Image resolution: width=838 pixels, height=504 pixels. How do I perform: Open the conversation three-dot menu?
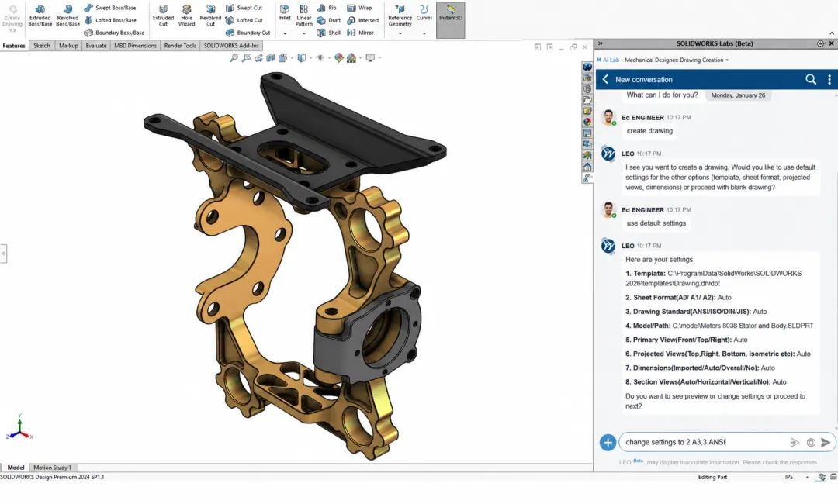pos(829,79)
